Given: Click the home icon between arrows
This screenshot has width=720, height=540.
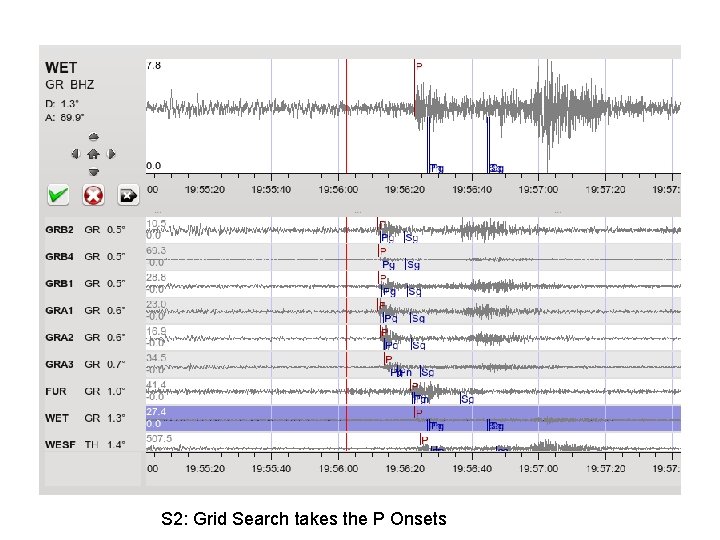Looking at the screenshot, I should [x=93, y=154].
